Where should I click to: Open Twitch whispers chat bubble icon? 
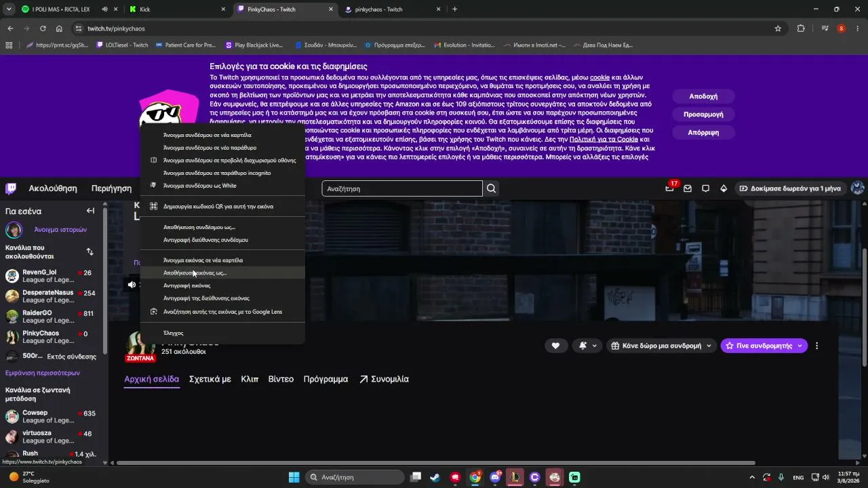(705, 188)
